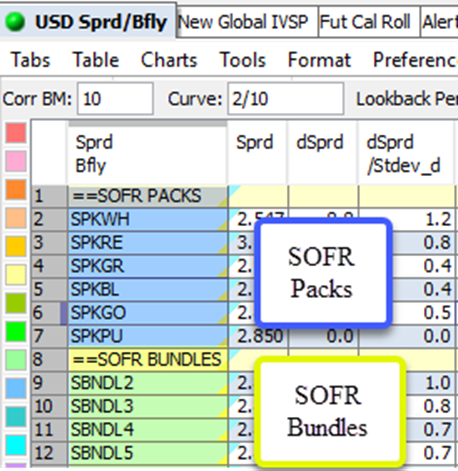Select the SPKGR row

tap(148, 266)
